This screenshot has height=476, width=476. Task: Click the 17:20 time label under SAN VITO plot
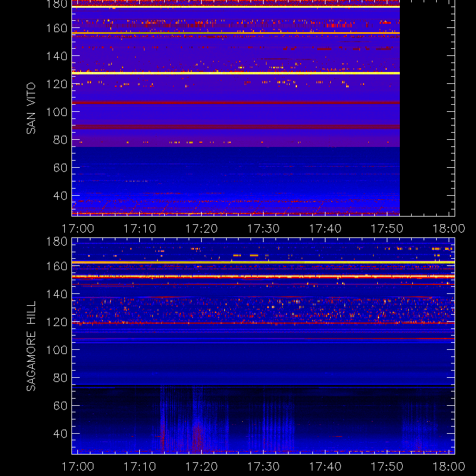[202, 228]
